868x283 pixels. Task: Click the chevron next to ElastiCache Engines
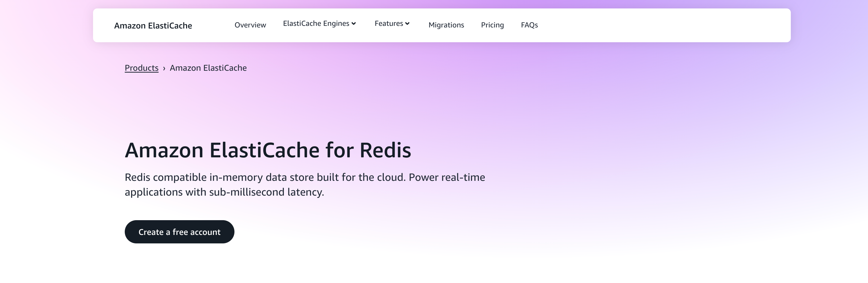coord(353,23)
